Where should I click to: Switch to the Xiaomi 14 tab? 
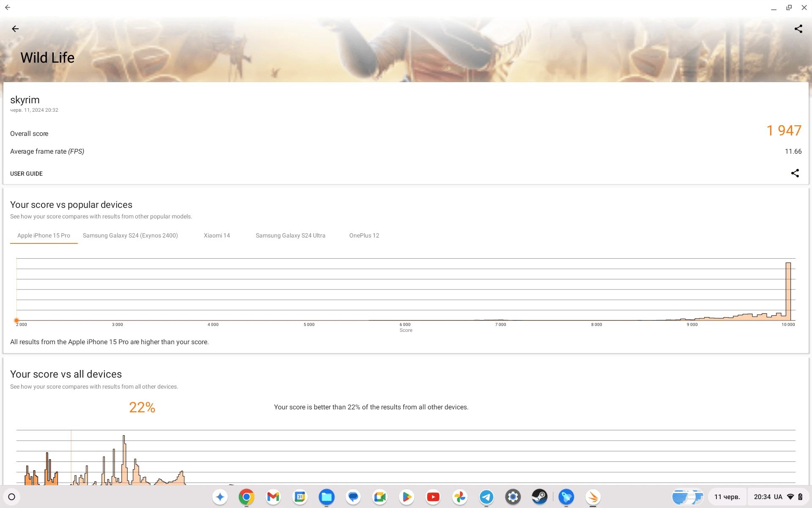(217, 235)
